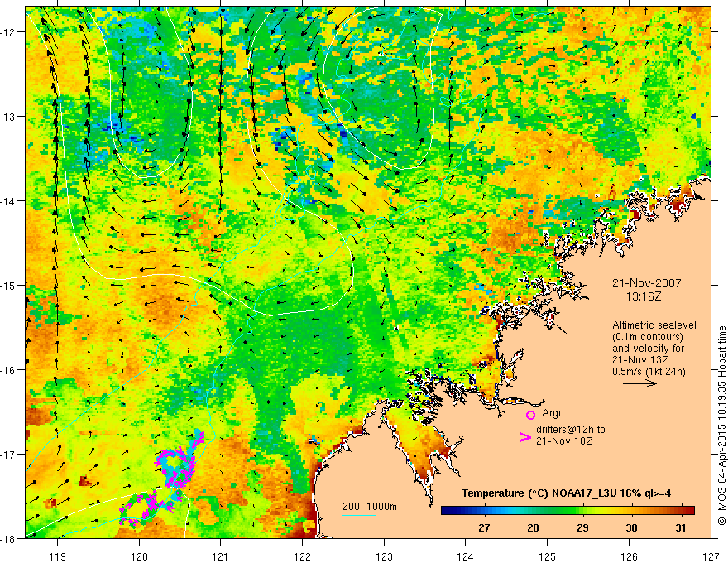Click the longitude axis label '119'
Screen dimensions: 728x563
[58, 556]
